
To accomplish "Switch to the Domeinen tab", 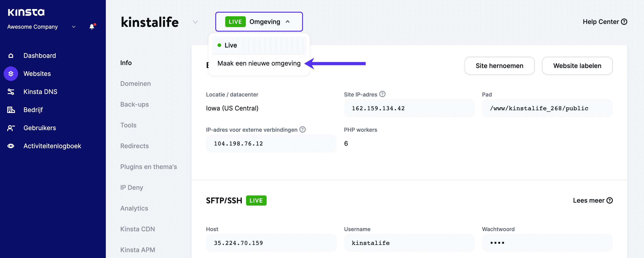I will [135, 83].
